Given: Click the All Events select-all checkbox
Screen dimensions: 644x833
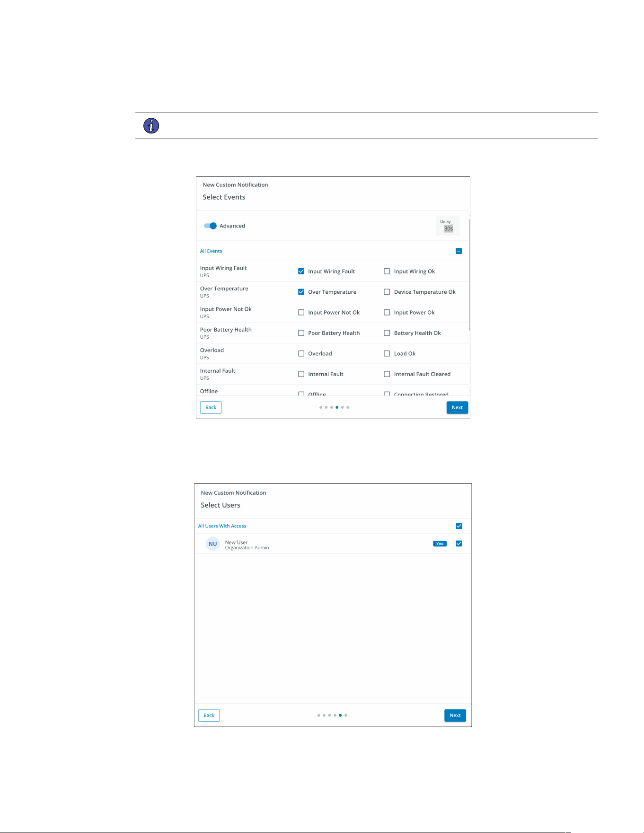Looking at the screenshot, I should 459,251.
